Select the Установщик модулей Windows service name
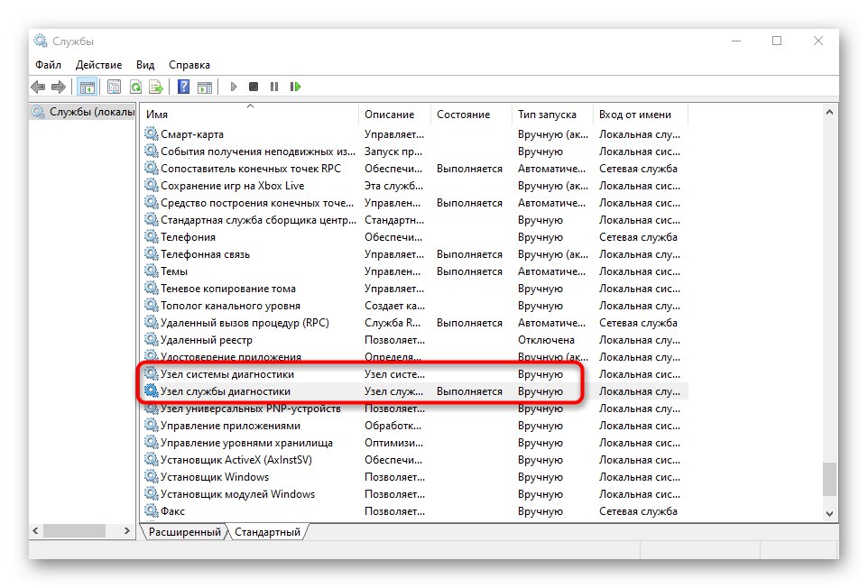868x588 pixels. (x=237, y=494)
